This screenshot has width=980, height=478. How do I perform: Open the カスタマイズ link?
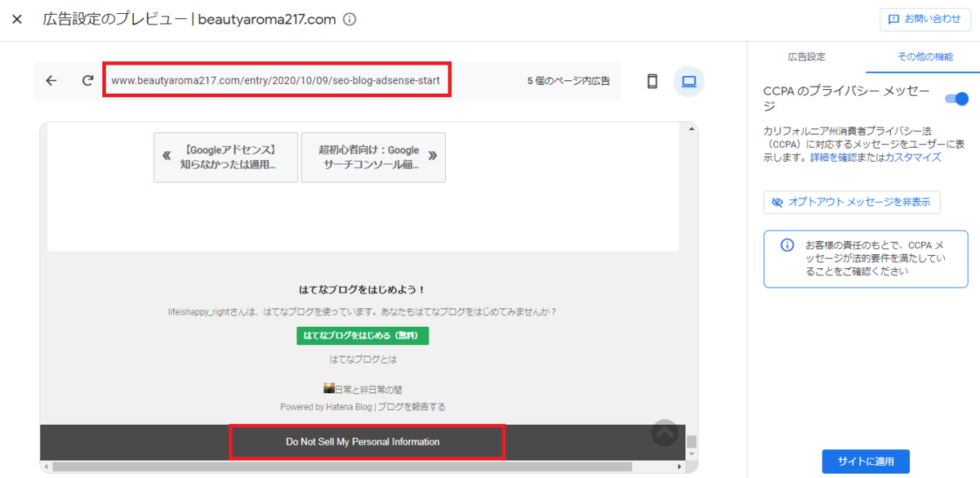point(913,157)
